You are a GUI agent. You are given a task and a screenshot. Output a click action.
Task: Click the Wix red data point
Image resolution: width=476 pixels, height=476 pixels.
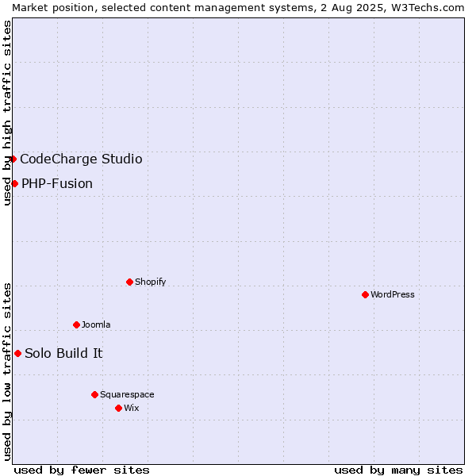(119, 409)
